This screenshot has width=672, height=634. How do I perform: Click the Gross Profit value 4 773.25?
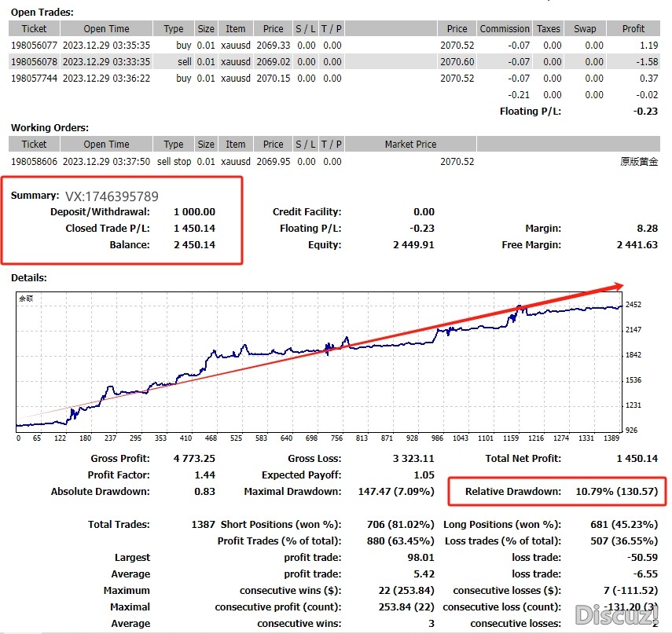[193, 458]
